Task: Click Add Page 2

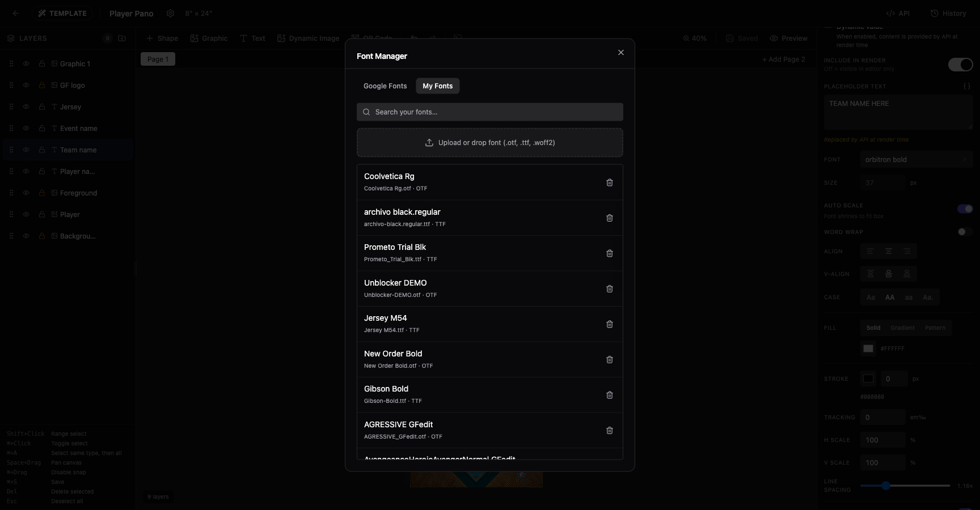Action: click(783, 59)
